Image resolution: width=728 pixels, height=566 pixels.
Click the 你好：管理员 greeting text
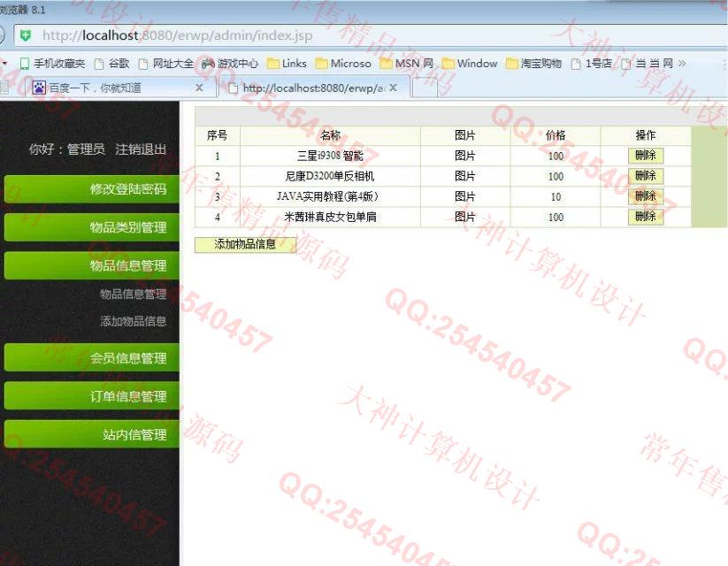click(67, 149)
